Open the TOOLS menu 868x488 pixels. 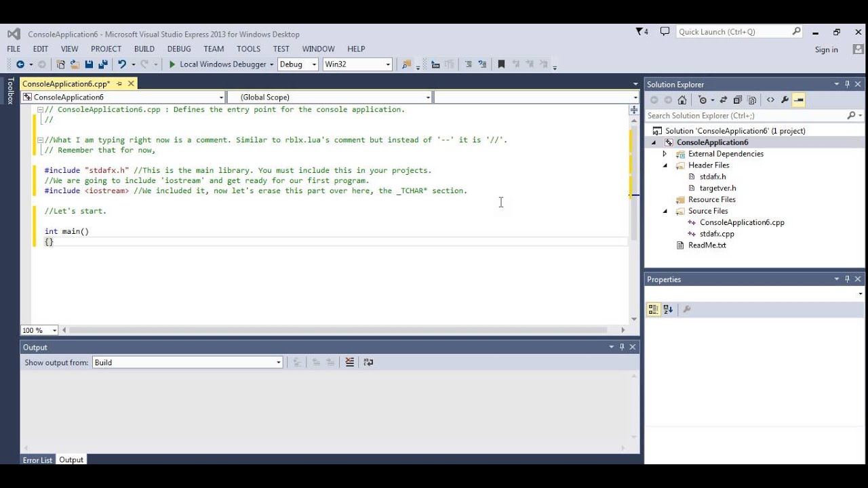pyautogui.click(x=248, y=49)
